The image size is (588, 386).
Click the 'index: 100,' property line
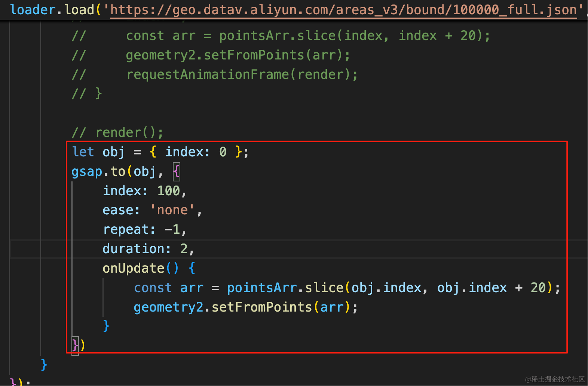pos(145,191)
